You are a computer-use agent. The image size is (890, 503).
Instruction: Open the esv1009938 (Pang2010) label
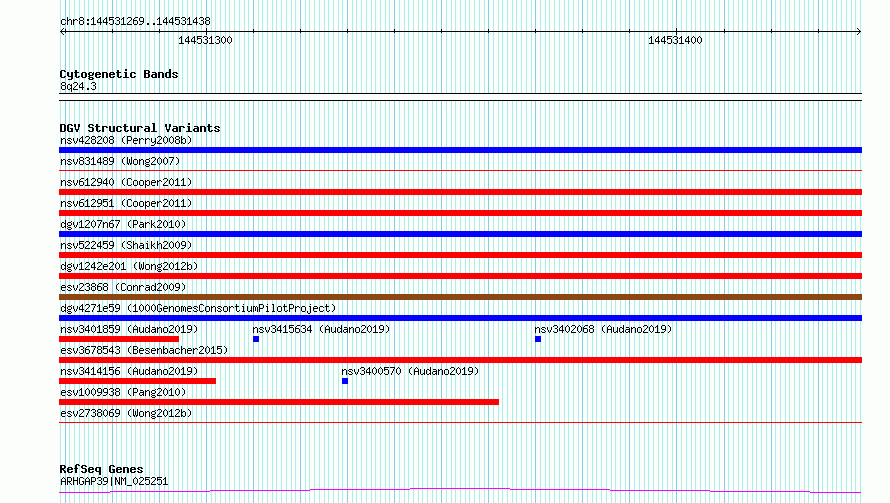(x=123, y=392)
